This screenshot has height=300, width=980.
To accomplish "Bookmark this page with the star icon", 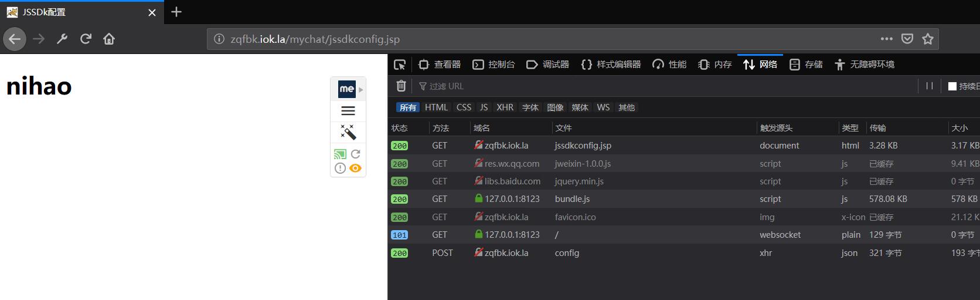I will click(928, 39).
